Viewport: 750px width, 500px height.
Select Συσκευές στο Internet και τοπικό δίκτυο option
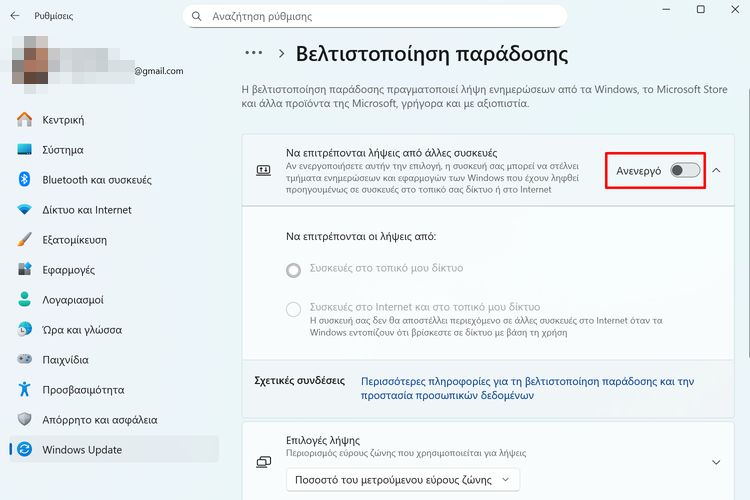tap(293, 309)
